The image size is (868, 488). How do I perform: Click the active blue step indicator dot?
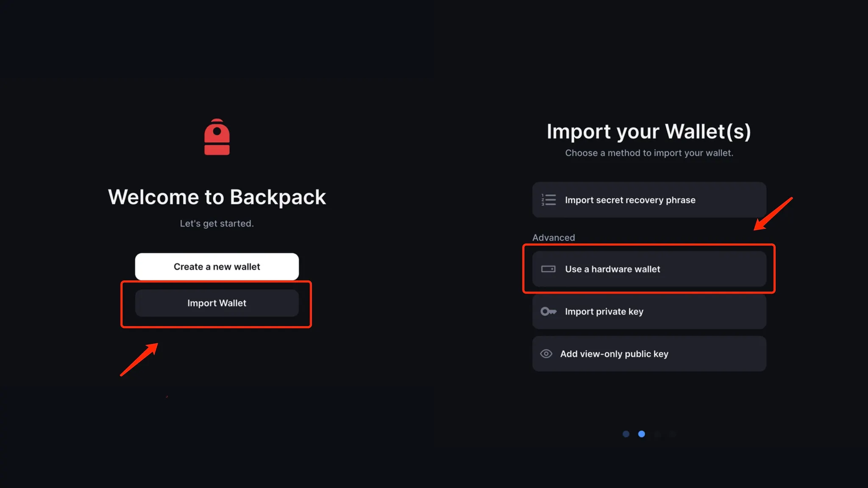click(642, 434)
